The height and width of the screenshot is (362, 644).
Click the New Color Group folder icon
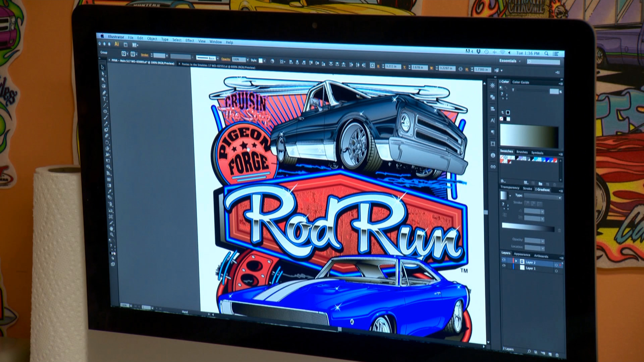540,183
